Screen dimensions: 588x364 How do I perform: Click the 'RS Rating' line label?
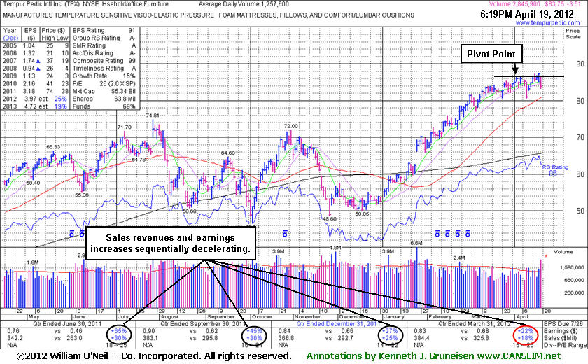pos(555,167)
